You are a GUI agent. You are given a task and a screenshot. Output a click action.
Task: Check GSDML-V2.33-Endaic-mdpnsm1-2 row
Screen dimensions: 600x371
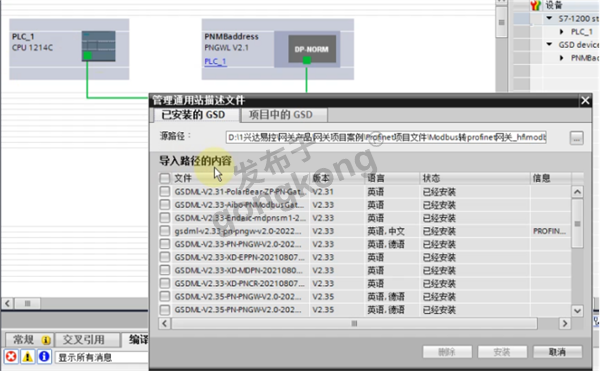(x=165, y=218)
